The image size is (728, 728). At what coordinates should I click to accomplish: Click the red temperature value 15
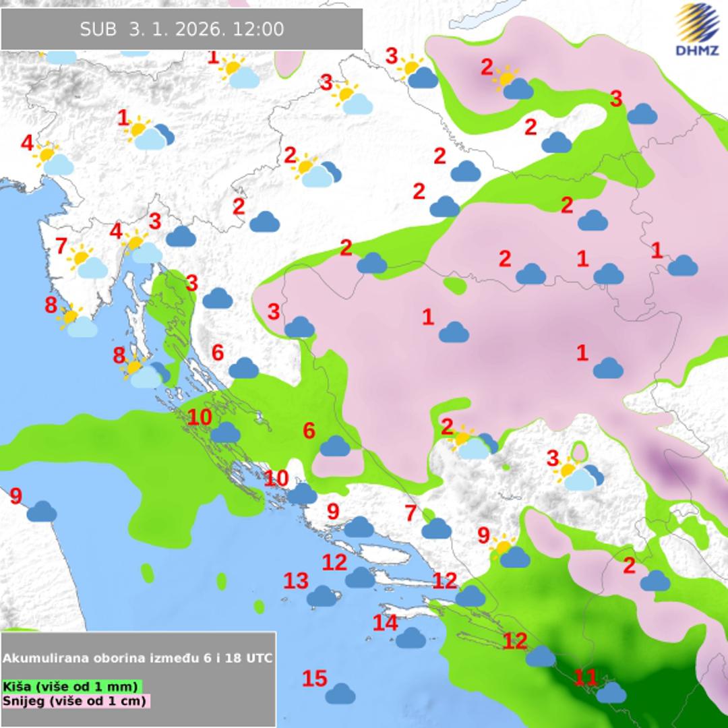pos(314,679)
